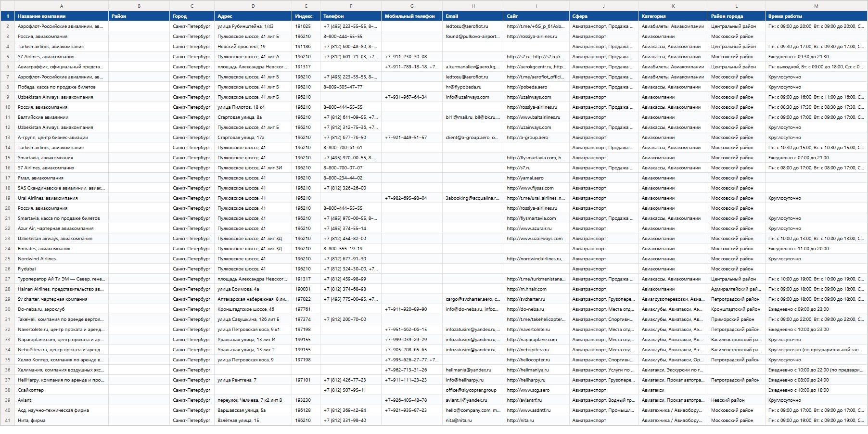
Task: Click address 'Кронштадтское шоссе, 46'
Action: pos(253,309)
